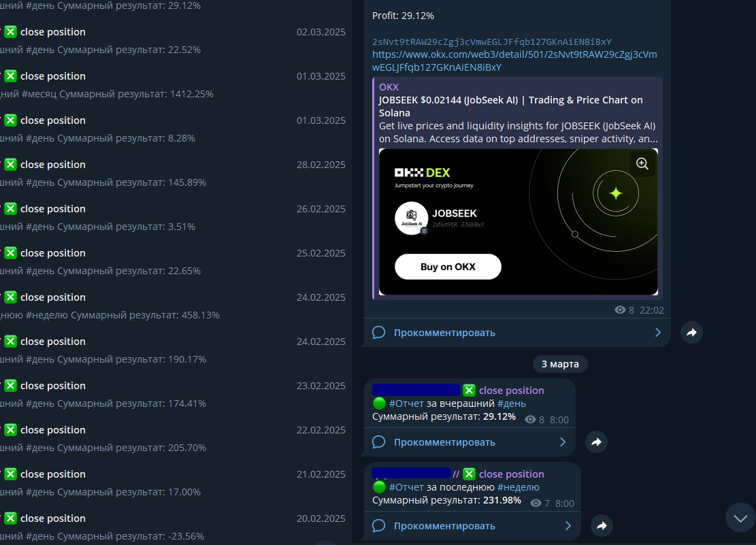The image size is (756, 545).
Task: Click share arrow beside 29.12% daily report
Action: (x=596, y=442)
